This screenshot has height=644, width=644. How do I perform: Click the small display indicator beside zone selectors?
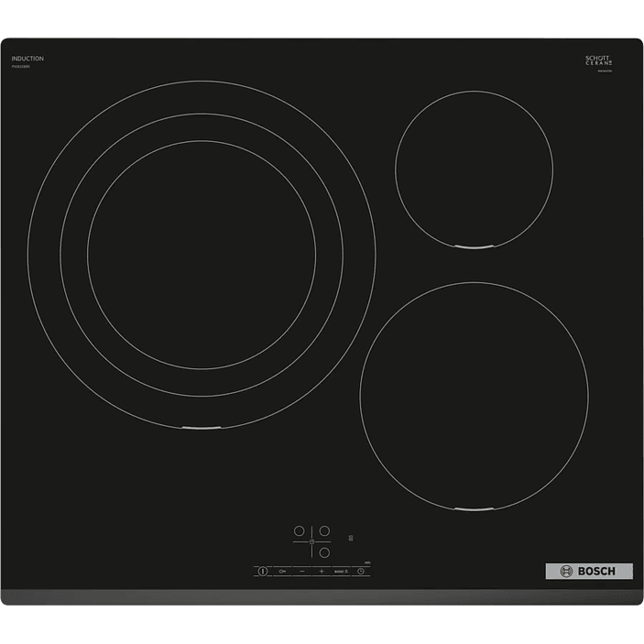(x=350, y=539)
